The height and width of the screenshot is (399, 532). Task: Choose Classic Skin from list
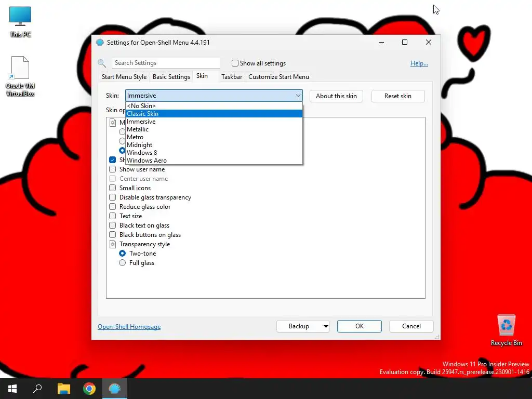point(214,114)
